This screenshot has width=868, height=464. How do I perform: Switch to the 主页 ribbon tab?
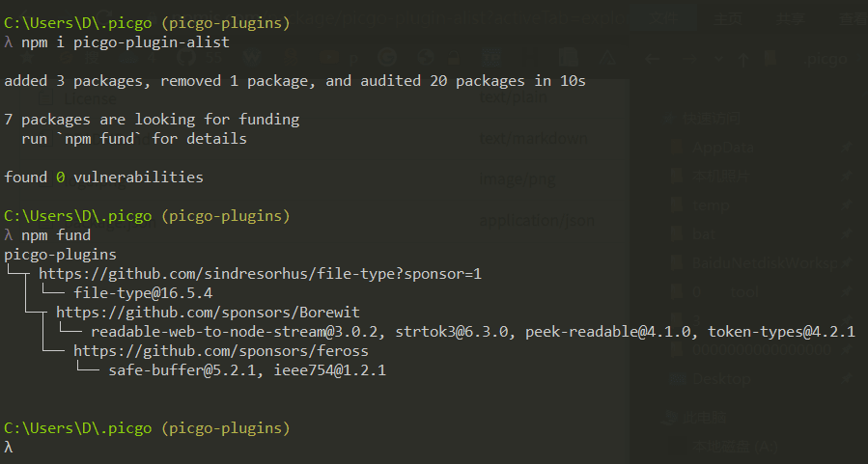click(729, 17)
